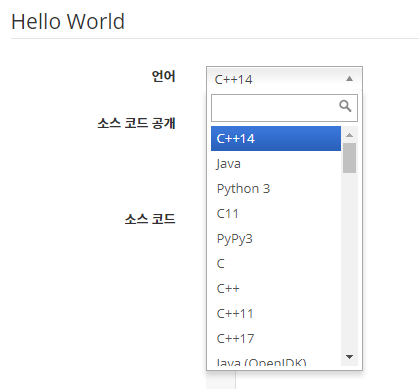Click the list scrollbar up arrow

pos(349,135)
